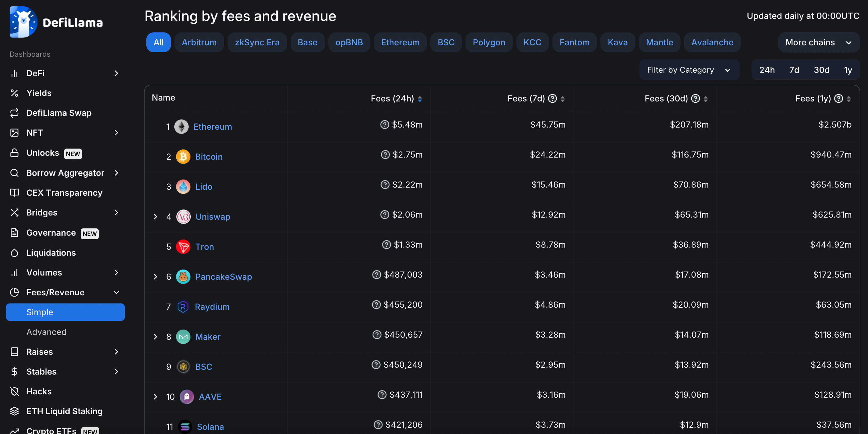
Task: Open the Solana protocol link
Action: click(210, 427)
